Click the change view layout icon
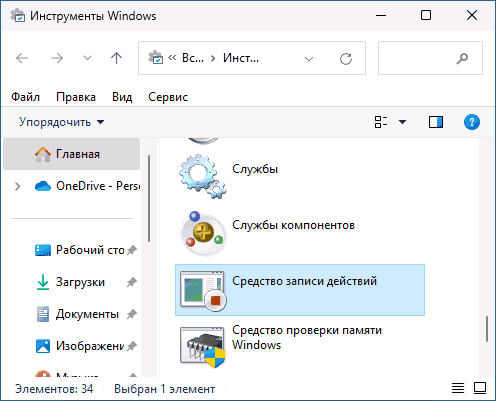The width and height of the screenshot is (496, 401). 381,122
